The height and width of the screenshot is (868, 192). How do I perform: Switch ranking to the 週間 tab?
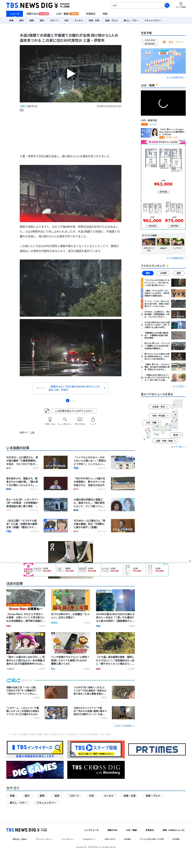[179, 273]
